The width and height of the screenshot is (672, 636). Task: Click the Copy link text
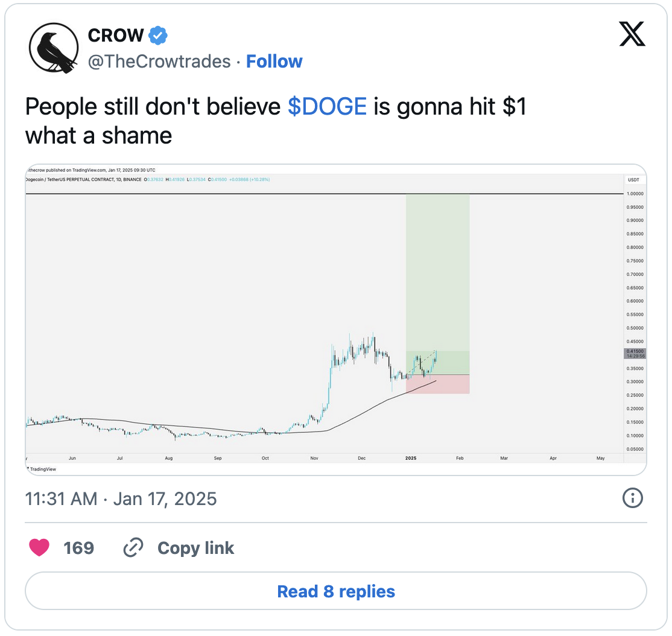click(x=195, y=547)
